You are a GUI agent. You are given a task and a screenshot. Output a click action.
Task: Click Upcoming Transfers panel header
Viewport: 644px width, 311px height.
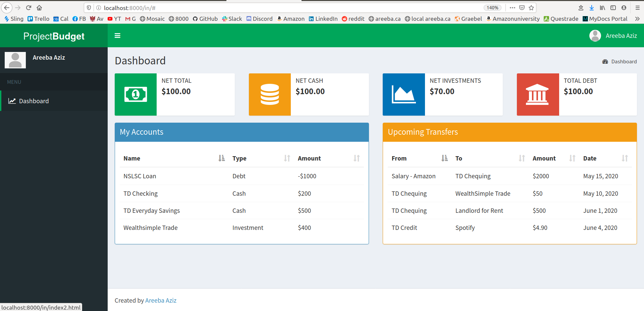[x=510, y=132]
